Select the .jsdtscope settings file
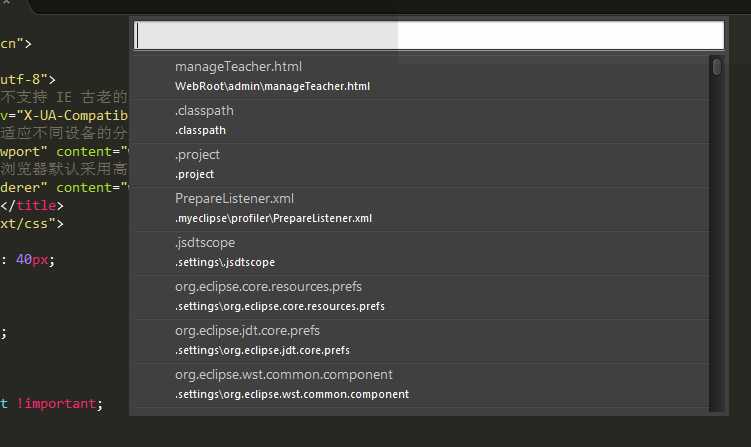Screen dimensions: 751x447 click(x=421, y=253)
